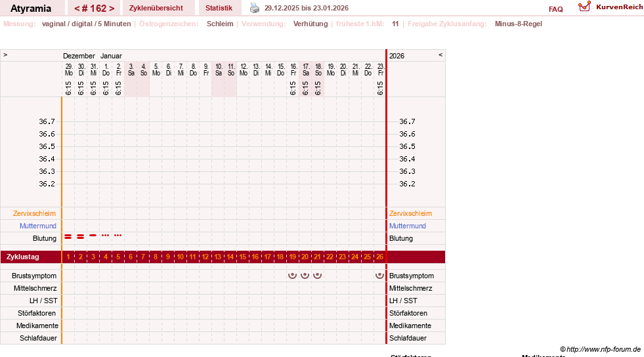Click left LH / SST row label
Viewport: 644px width, 357px height.
pyautogui.click(x=43, y=301)
